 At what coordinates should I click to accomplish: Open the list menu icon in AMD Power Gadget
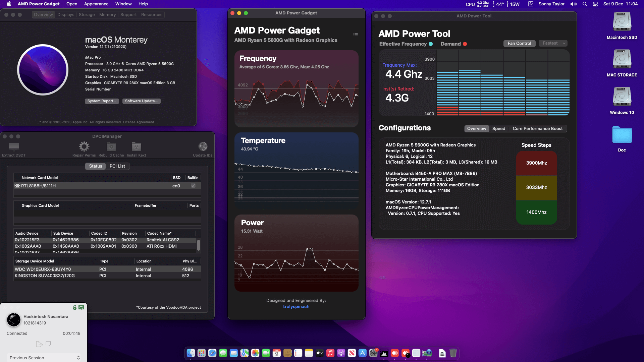[x=356, y=35]
